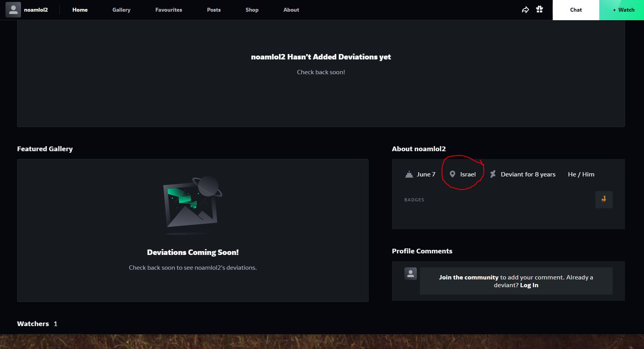This screenshot has height=349, width=644.
Task: Click the Profile Comments heading
Action: click(422, 251)
